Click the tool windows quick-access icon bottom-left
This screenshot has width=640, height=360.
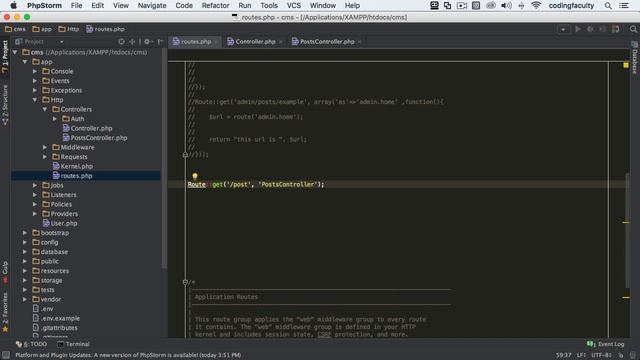point(6,355)
